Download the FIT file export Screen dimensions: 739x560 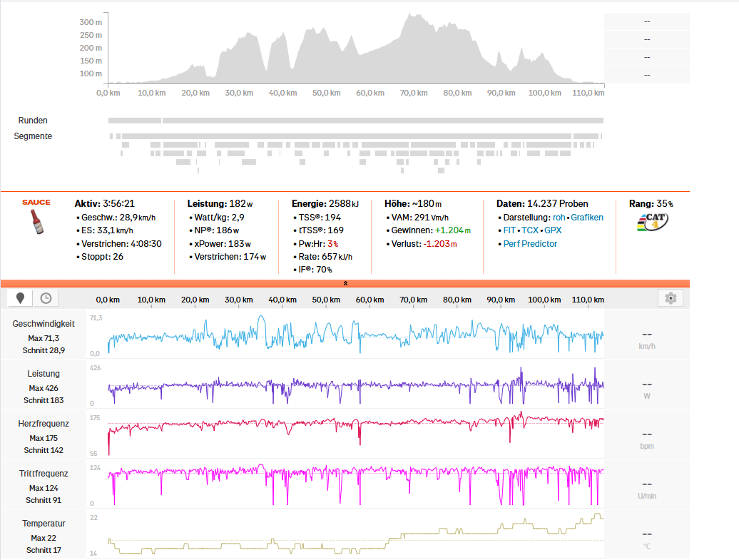(x=510, y=230)
